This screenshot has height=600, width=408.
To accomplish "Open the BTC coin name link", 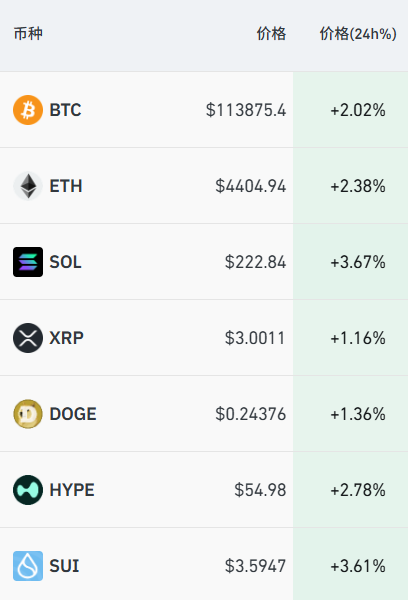I will (x=65, y=110).
